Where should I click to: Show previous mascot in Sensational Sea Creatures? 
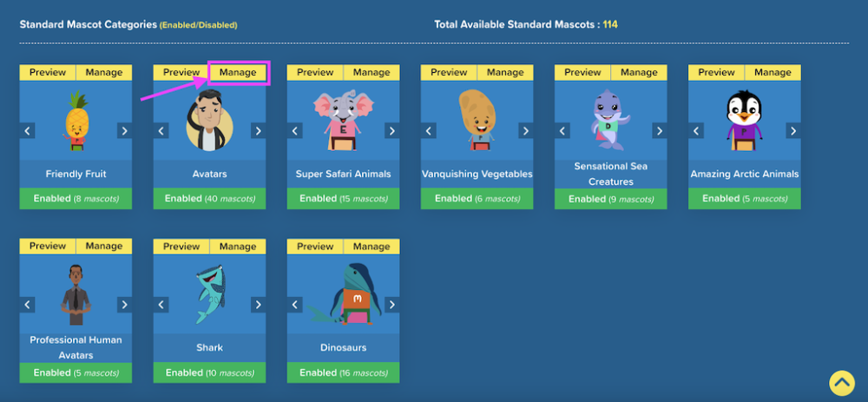[x=562, y=131]
